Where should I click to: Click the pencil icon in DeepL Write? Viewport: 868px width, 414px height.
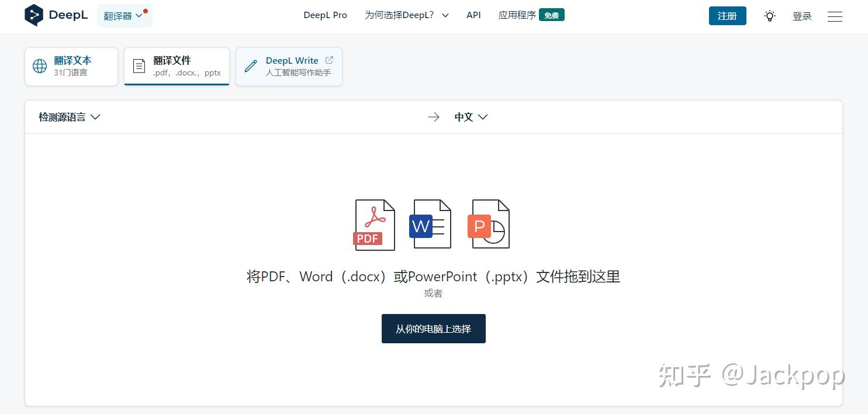(x=251, y=66)
